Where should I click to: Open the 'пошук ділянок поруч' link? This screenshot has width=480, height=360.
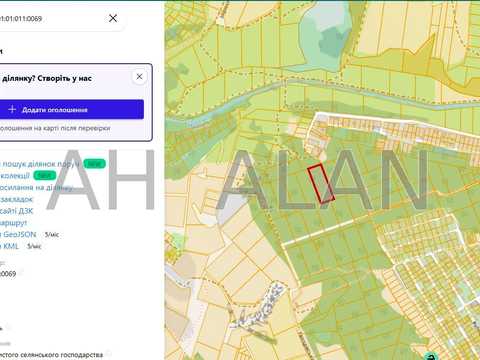click(x=40, y=164)
